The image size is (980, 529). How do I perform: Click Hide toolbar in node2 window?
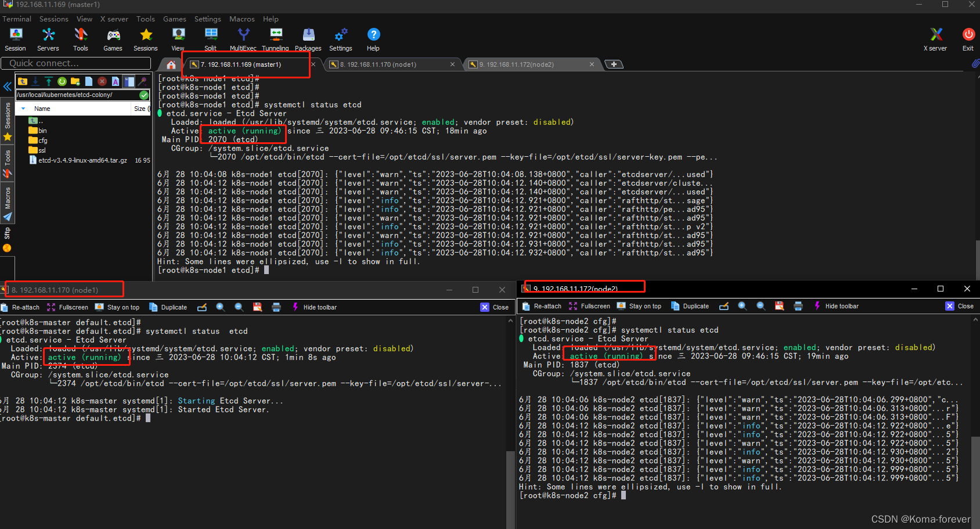click(836, 306)
